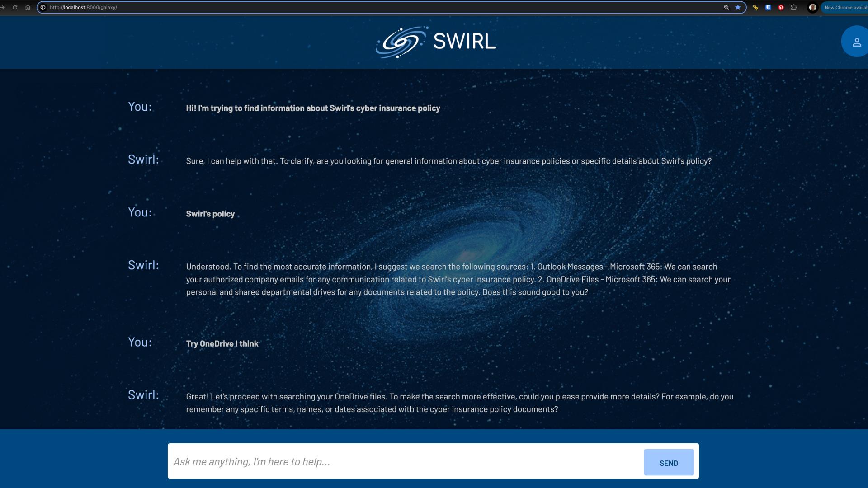
Task: Click 'You:' label beside 'Try OneDrive I think'
Action: coord(140,342)
